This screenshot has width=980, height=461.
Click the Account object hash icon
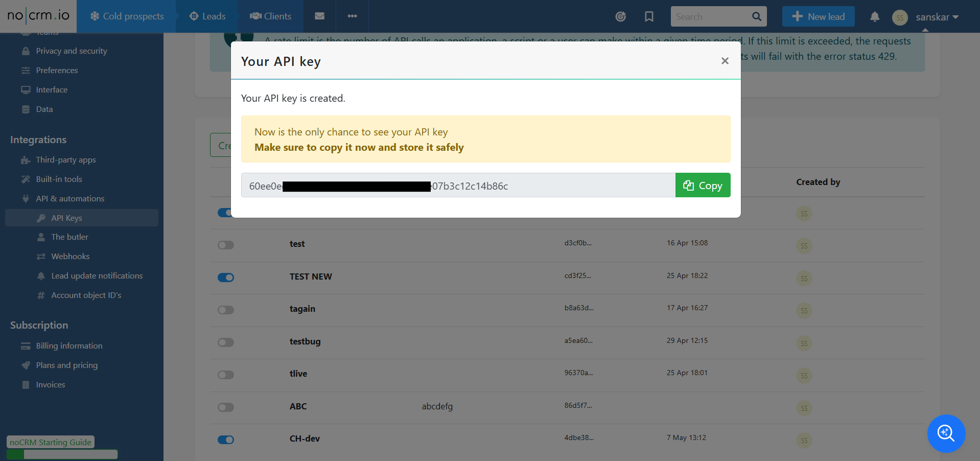[x=41, y=295]
